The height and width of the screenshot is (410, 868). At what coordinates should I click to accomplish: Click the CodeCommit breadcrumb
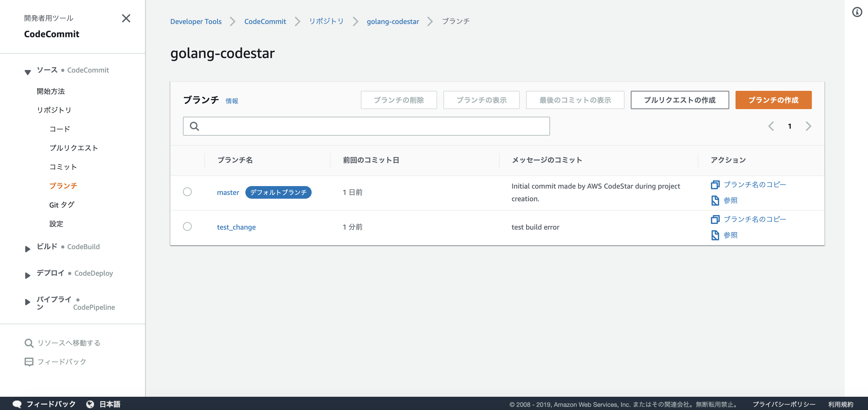[x=265, y=21]
